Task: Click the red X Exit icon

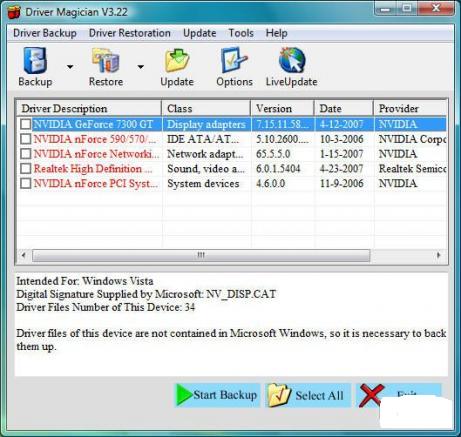Action: 371,396
